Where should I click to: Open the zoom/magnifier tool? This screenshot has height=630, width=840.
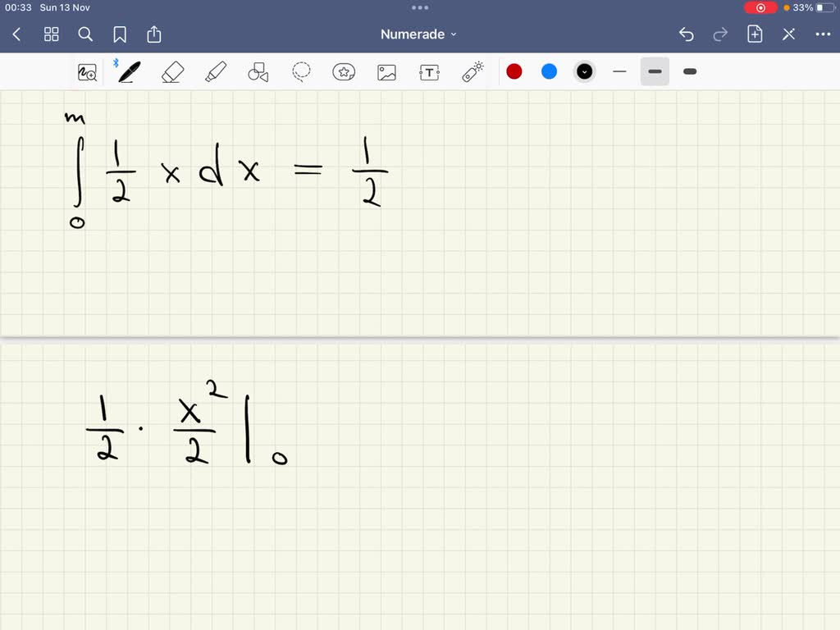coord(87,71)
